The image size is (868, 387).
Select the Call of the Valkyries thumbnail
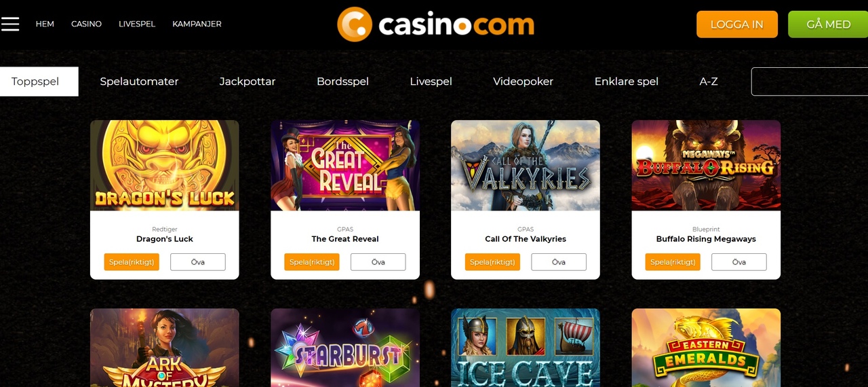point(526,166)
